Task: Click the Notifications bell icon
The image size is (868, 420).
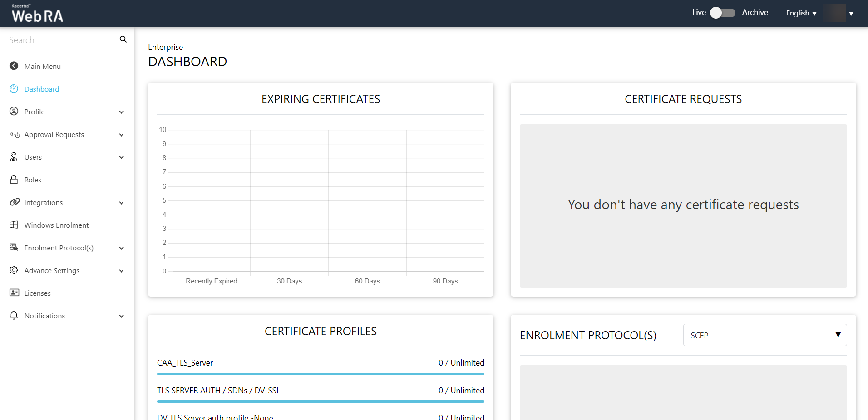Action: (x=14, y=316)
